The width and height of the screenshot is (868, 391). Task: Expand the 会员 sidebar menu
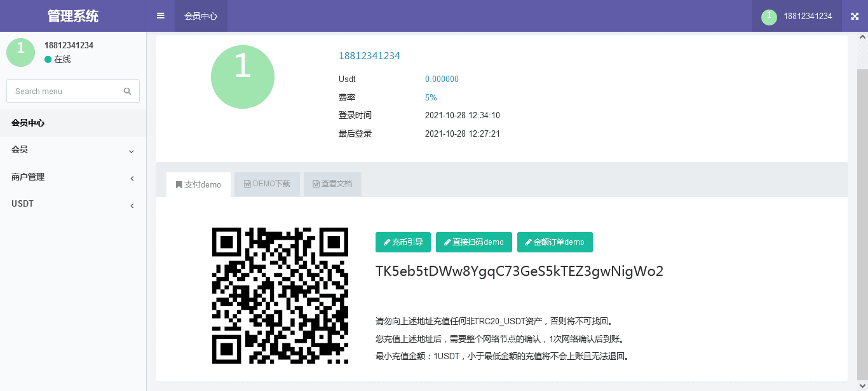point(73,150)
